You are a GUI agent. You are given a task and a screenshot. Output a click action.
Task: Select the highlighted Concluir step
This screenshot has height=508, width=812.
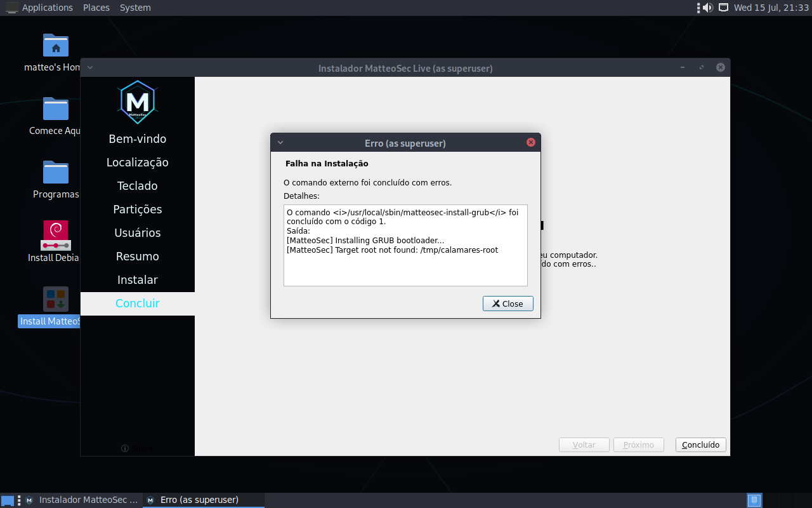tap(138, 304)
